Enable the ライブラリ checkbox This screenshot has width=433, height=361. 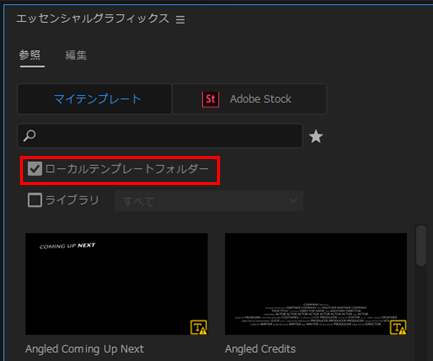click(x=35, y=200)
